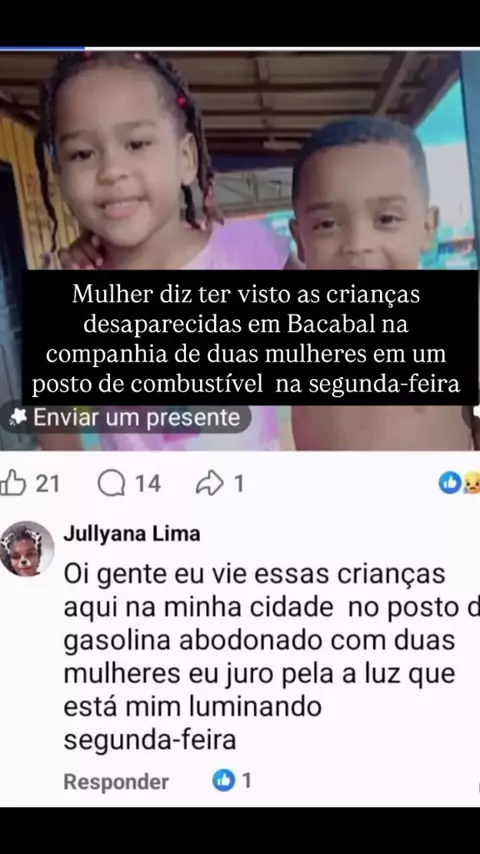Click the reaction count next to Responder
Viewport: 480px width, 854px height.
(x=246, y=781)
